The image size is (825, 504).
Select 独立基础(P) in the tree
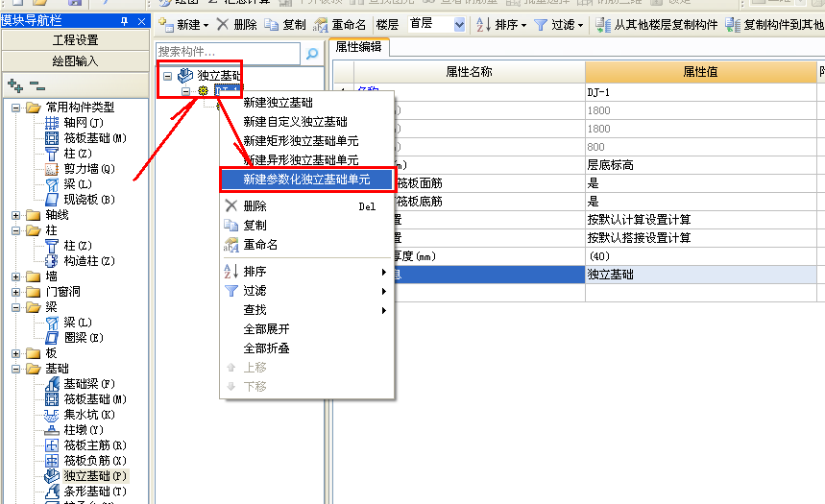(x=95, y=476)
